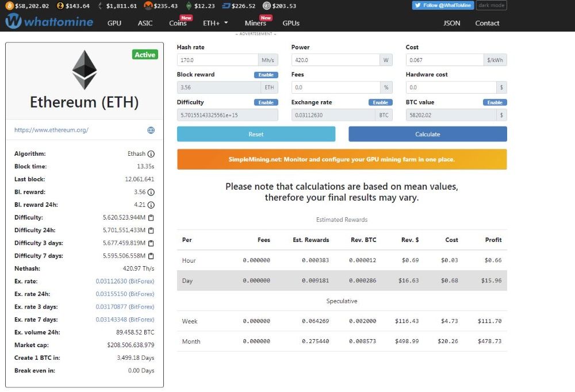Open the GPU menu item
The width and height of the screenshot is (575, 392).
point(114,23)
